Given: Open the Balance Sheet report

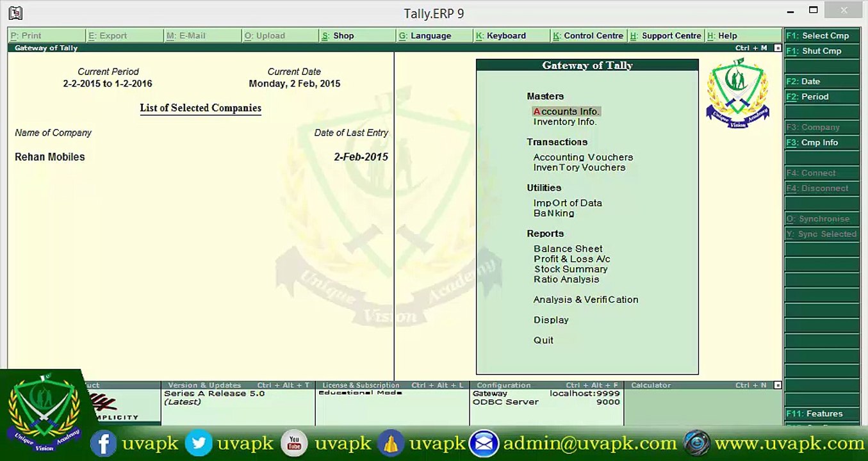Looking at the screenshot, I should point(568,249).
